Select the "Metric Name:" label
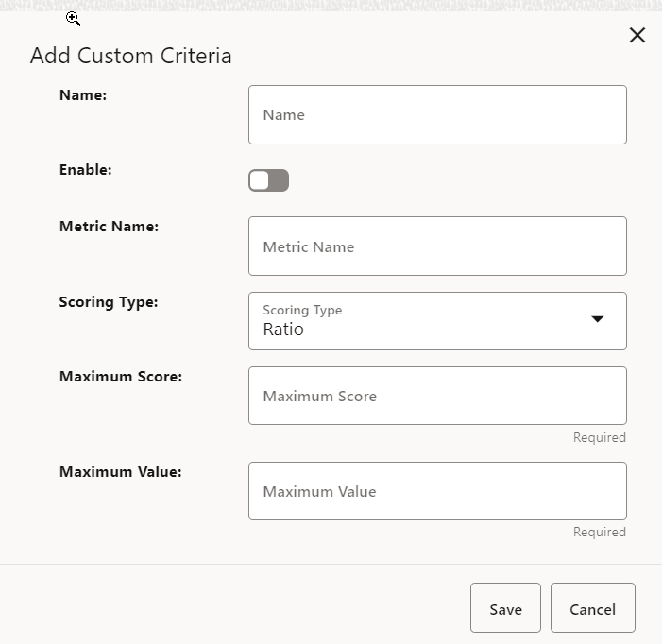The image size is (662, 644). click(109, 227)
